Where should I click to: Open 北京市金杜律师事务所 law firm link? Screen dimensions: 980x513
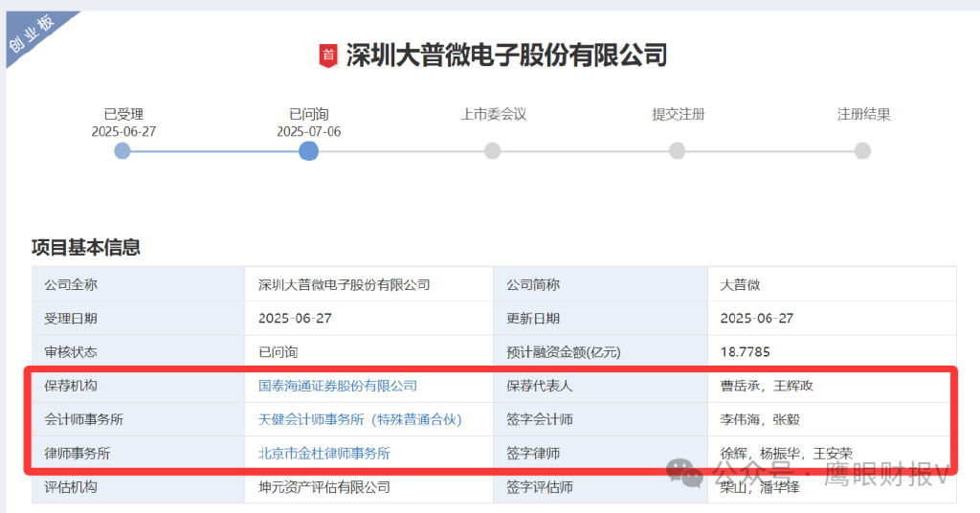point(323,453)
